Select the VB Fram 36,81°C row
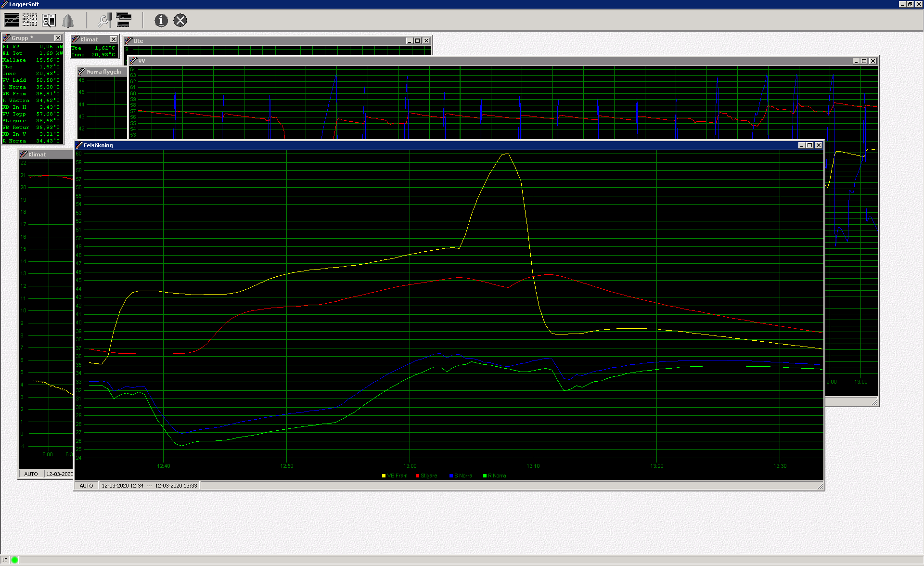 [32, 94]
